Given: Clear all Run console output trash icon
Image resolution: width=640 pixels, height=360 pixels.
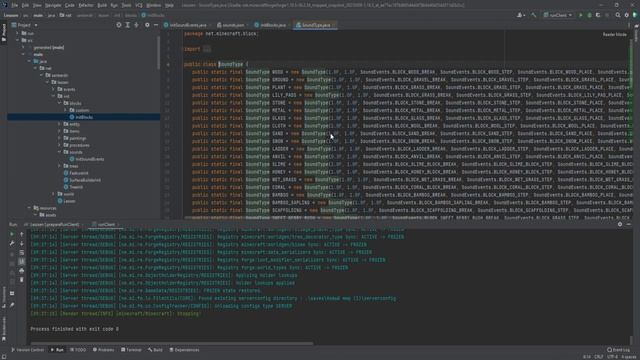Looking at the screenshot, I should [x=22, y=280].
